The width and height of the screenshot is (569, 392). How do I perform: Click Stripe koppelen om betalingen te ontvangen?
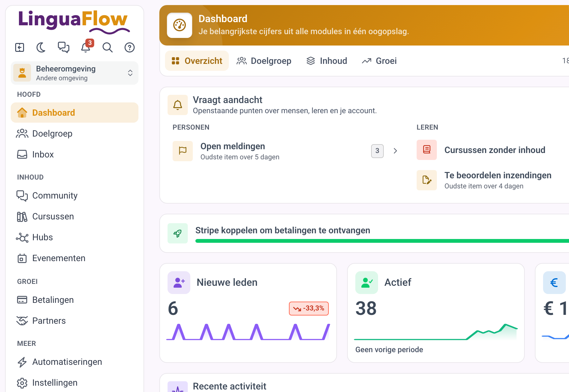283,230
